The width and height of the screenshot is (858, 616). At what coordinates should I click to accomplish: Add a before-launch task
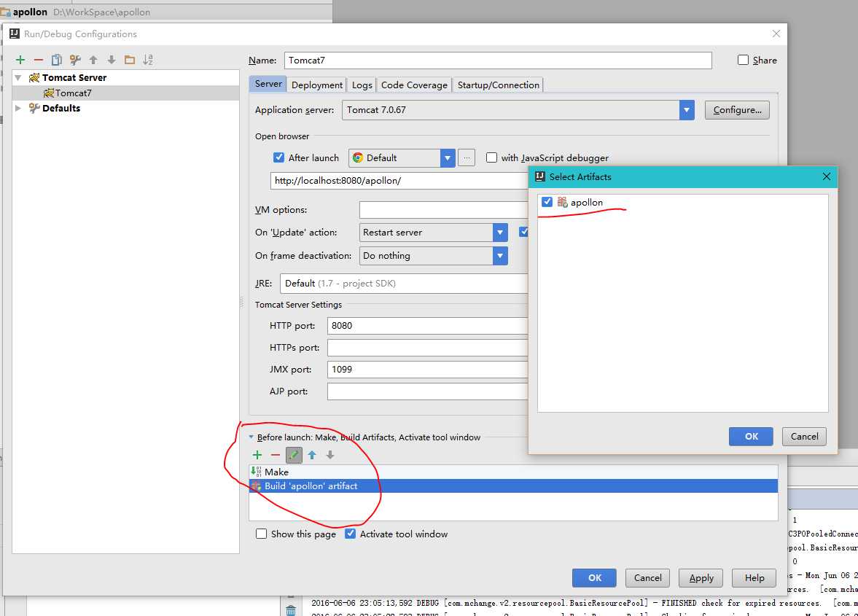[257, 455]
